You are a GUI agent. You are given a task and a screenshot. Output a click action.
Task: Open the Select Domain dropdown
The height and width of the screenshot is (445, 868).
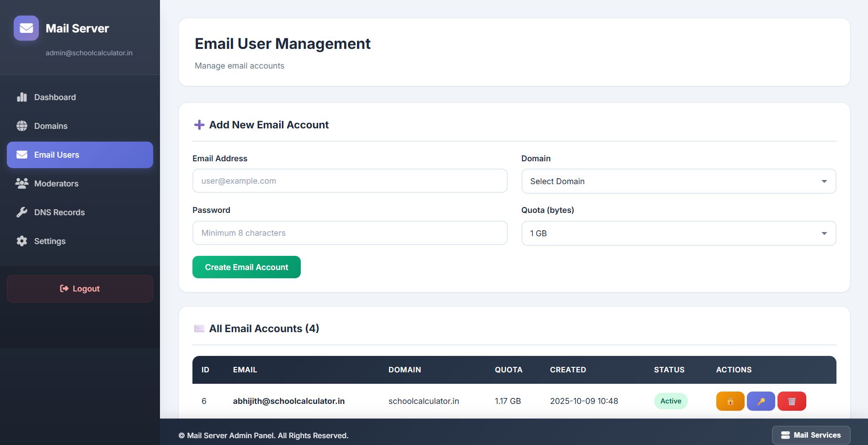[x=678, y=181]
